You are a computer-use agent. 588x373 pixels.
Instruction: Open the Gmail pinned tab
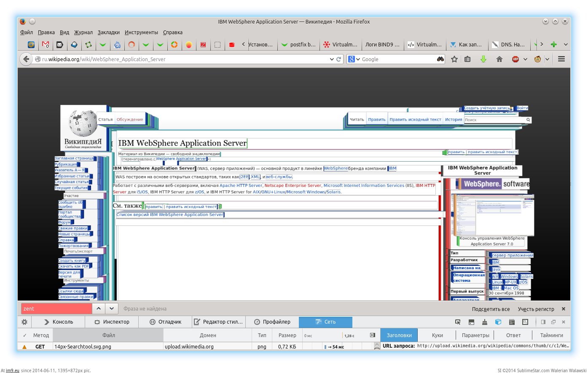click(46, 44)
